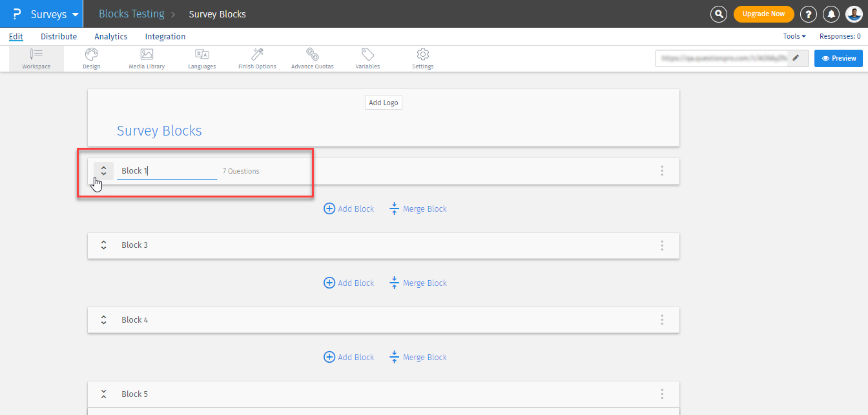Edit survey URL with pencil icon
This screenshot has width=868, height=415.
click(796, 58)
